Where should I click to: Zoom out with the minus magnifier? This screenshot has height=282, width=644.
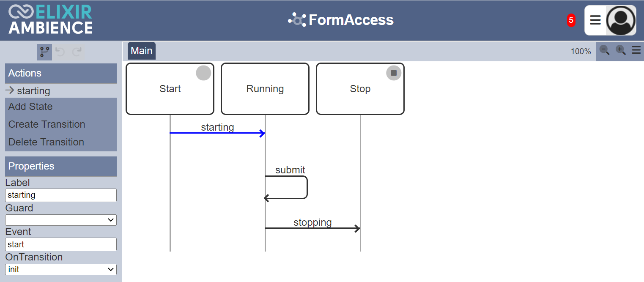point(605,51)
